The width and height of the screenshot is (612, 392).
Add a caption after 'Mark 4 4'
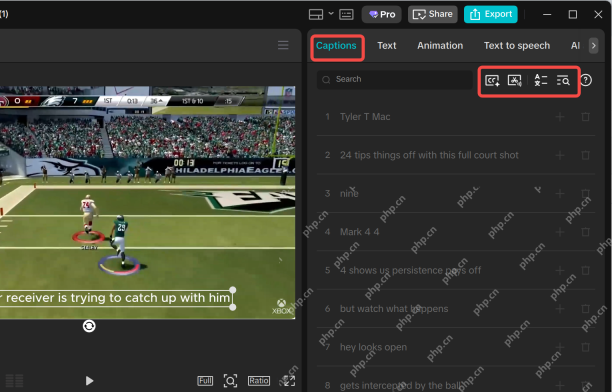[x=560, y=232]
